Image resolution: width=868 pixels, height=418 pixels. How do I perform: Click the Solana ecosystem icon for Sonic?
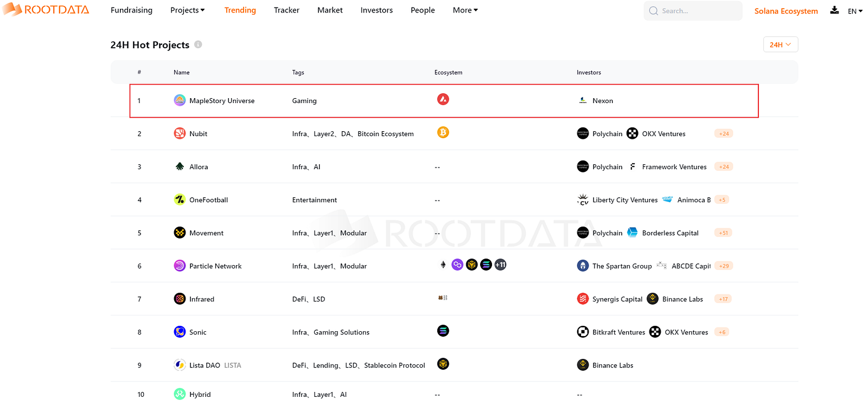443,331
